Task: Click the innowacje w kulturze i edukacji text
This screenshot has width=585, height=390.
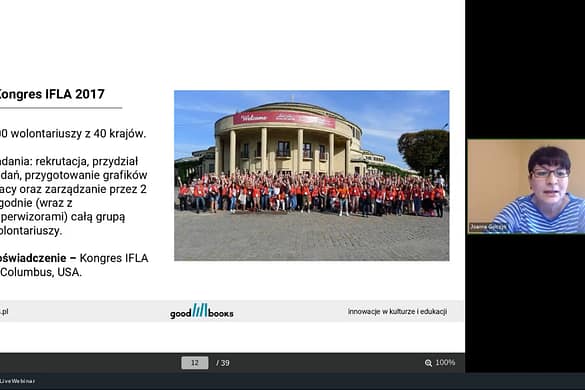Action: tap(397, 311)
